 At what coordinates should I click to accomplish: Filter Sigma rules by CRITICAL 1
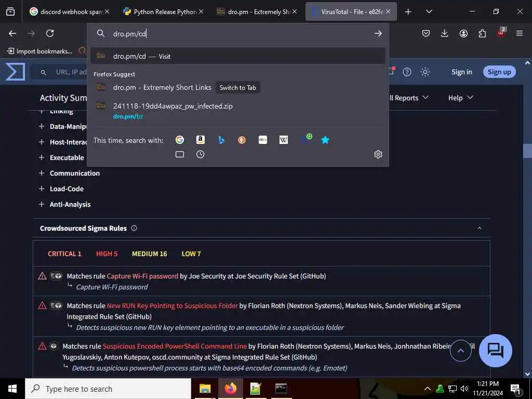64,254
